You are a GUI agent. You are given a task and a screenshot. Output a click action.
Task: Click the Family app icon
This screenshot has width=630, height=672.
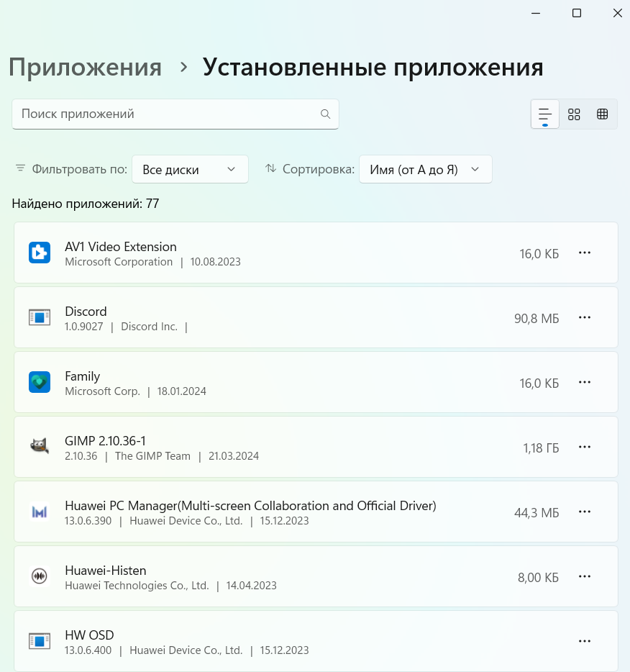click(40, 382)
